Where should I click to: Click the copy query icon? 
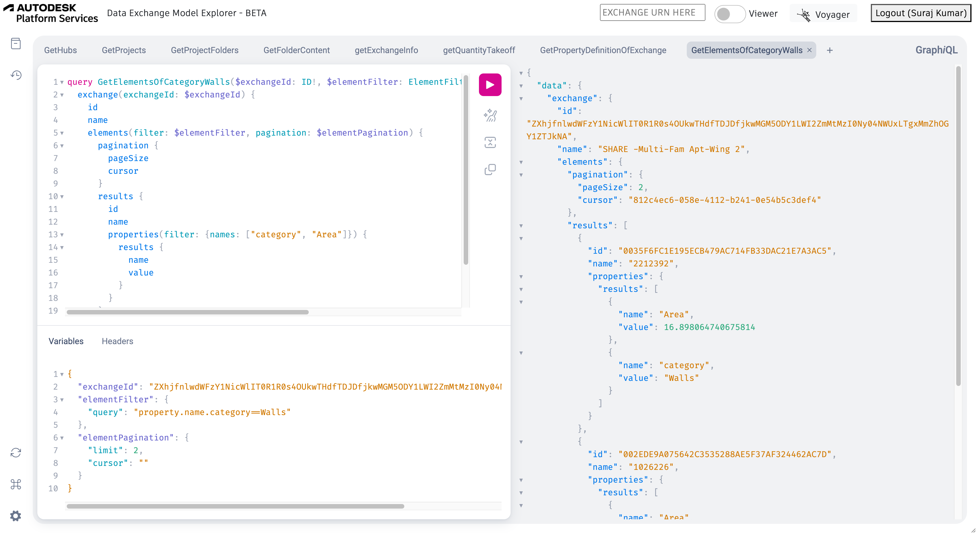(x=489, y=169)
